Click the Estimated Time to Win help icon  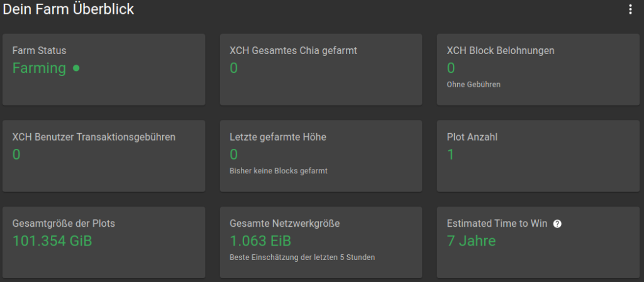pyautogui.click(x=557, y=224)
